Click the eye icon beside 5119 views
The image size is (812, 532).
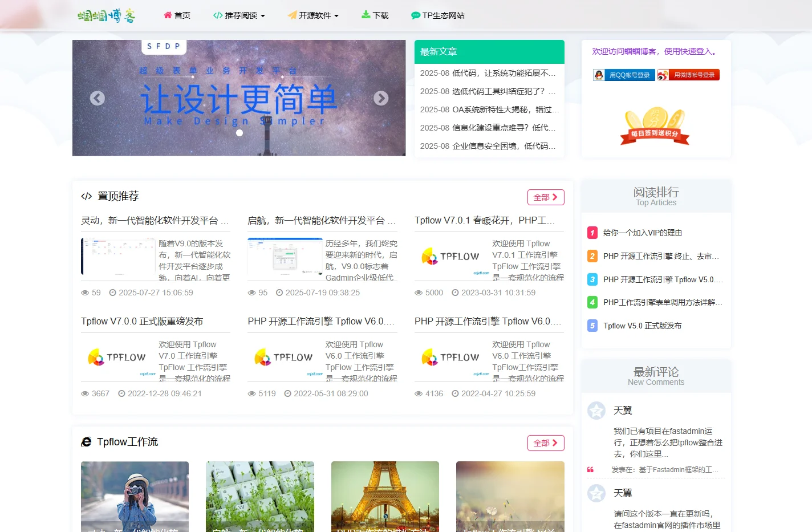[252, 393]
